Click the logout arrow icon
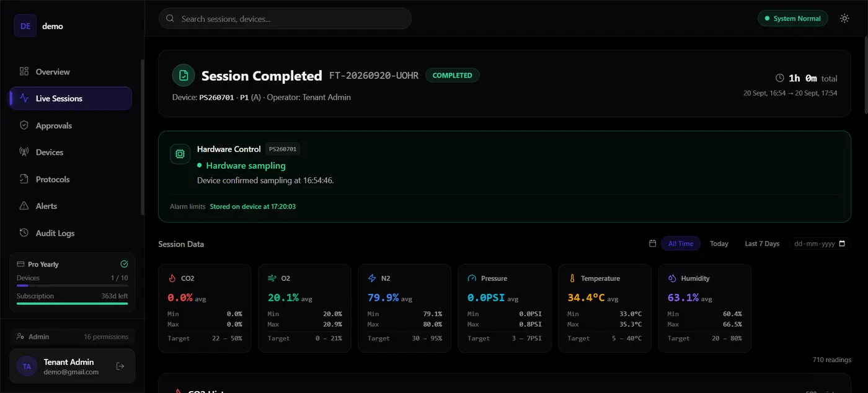The image size is (868, 393). tap(120, 366)
